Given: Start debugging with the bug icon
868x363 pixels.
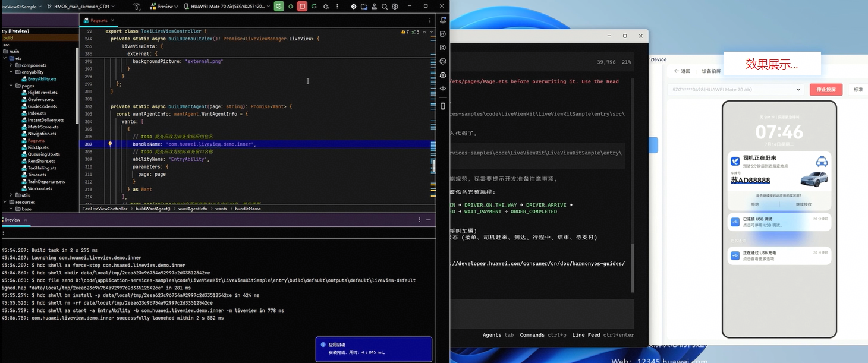Looking at the screenshot, I should pos(291,7).
